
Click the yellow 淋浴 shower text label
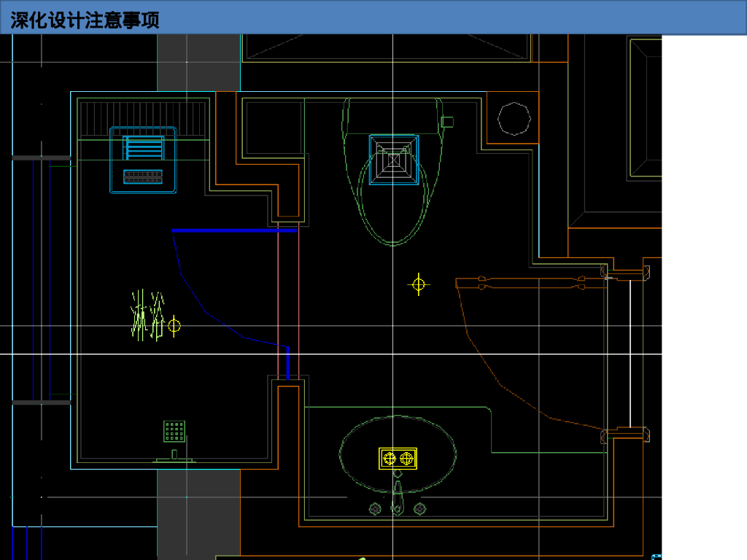(x=148, y=315)
